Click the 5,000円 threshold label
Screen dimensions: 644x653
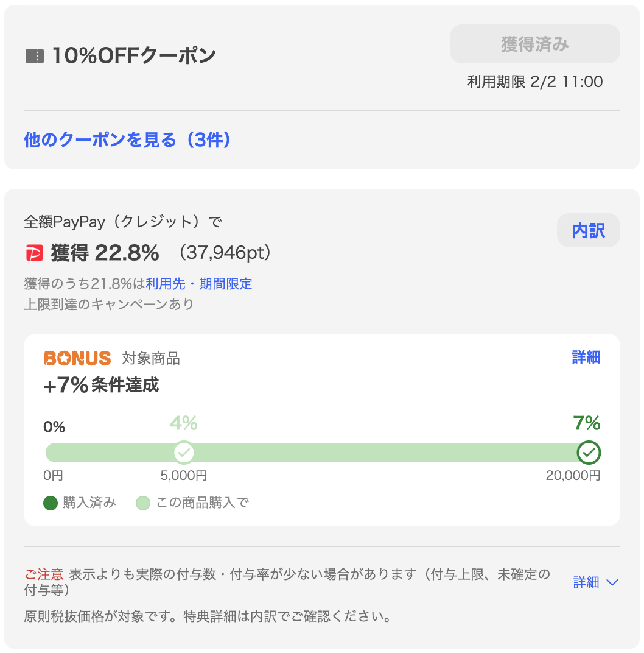[184, 476]
